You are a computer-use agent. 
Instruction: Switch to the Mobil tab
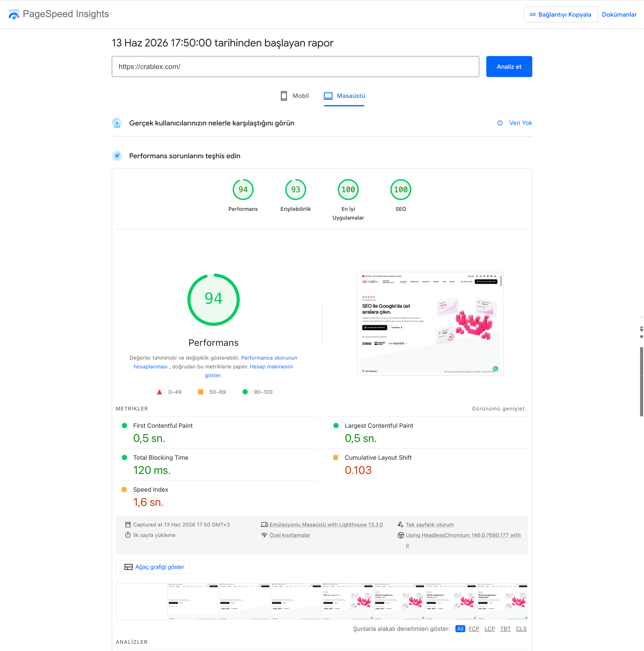click(x=295, y=96)
